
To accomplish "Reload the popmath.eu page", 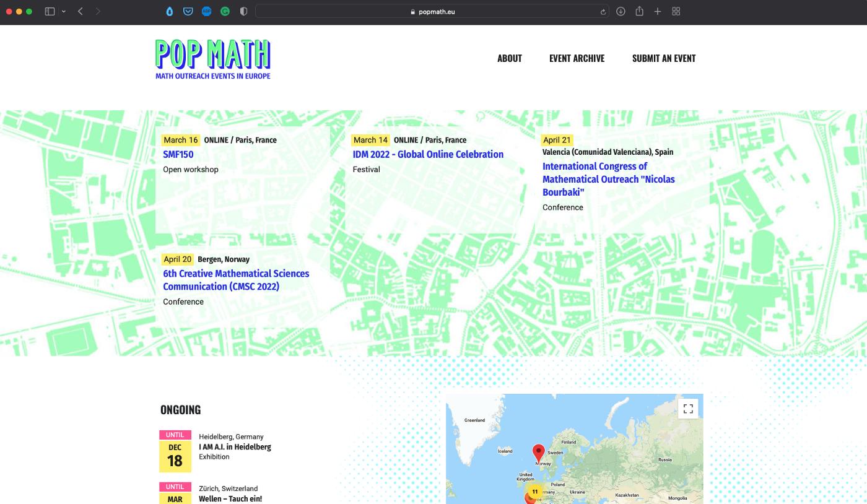I will click(x=603, y=12).
